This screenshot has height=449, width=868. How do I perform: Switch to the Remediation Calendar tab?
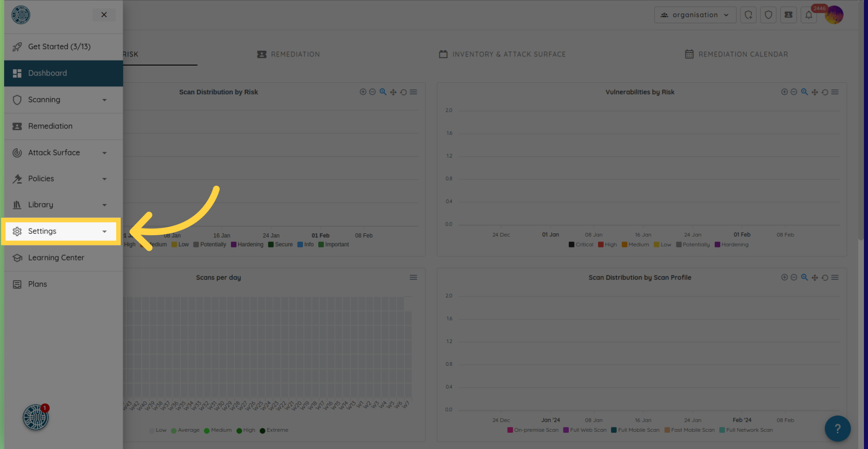coord(736,54)
